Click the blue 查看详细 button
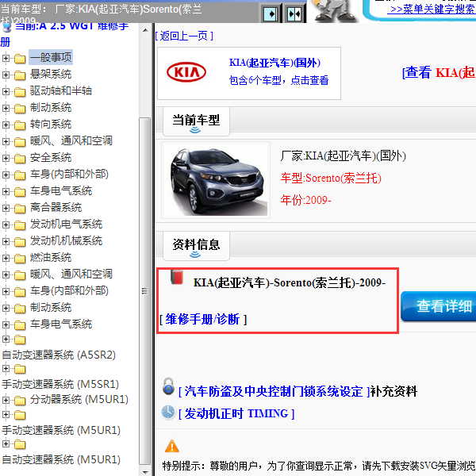 (x=439, y=306)
